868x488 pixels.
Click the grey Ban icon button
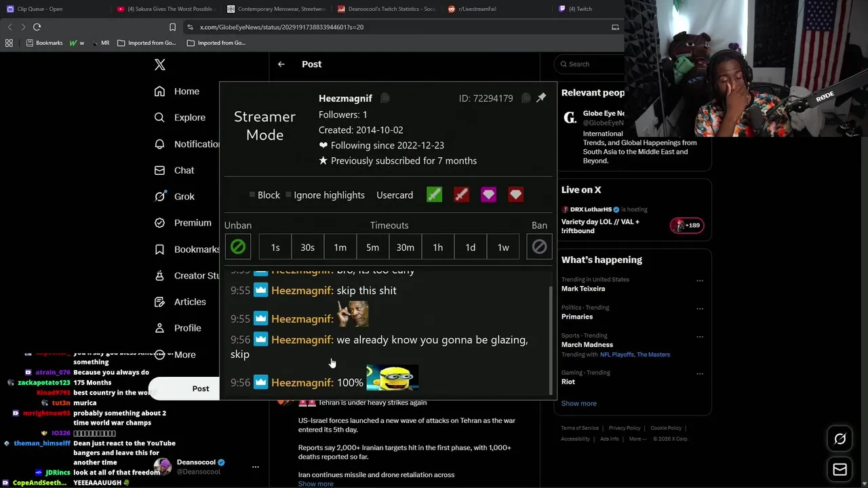click(x=539, y=247)
